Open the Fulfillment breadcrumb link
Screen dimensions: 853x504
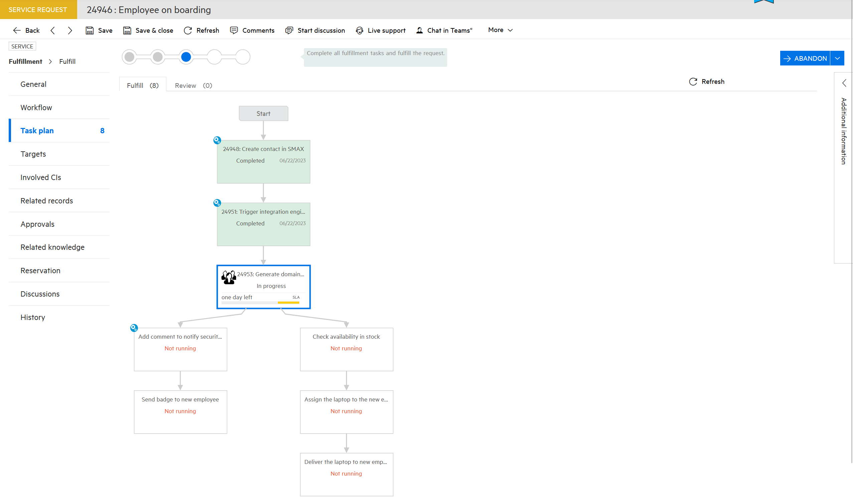pos(25,61)
